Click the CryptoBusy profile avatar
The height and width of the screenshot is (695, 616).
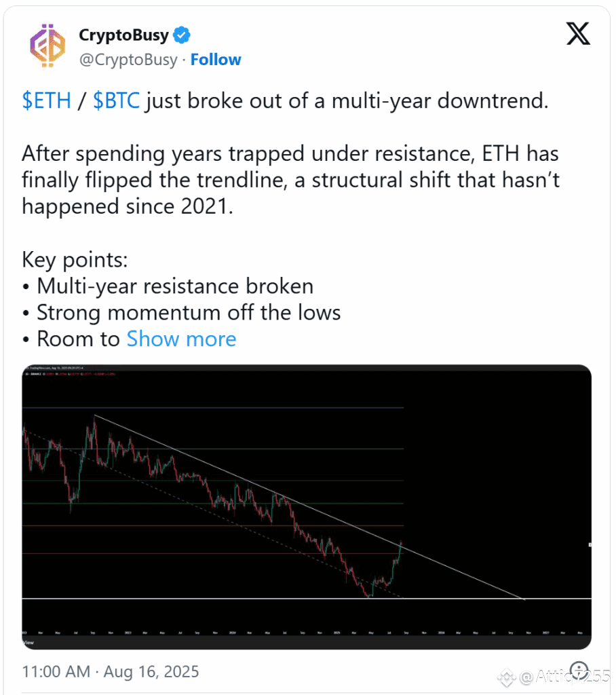[x=48, y=45]
